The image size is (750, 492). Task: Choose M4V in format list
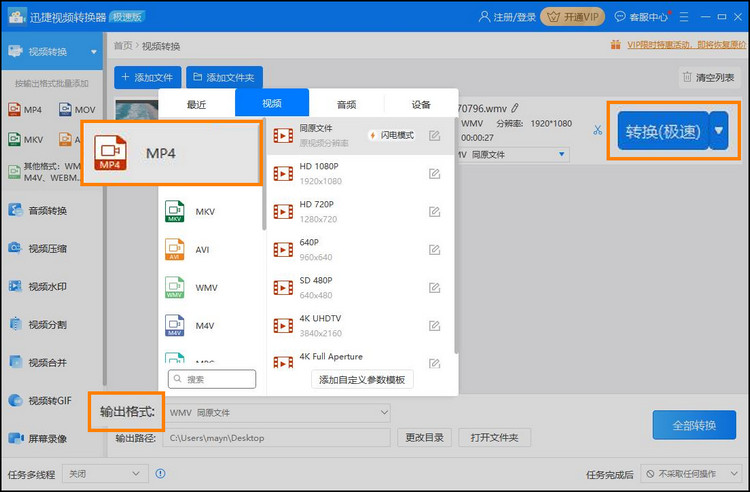click(x=211, y=326)
